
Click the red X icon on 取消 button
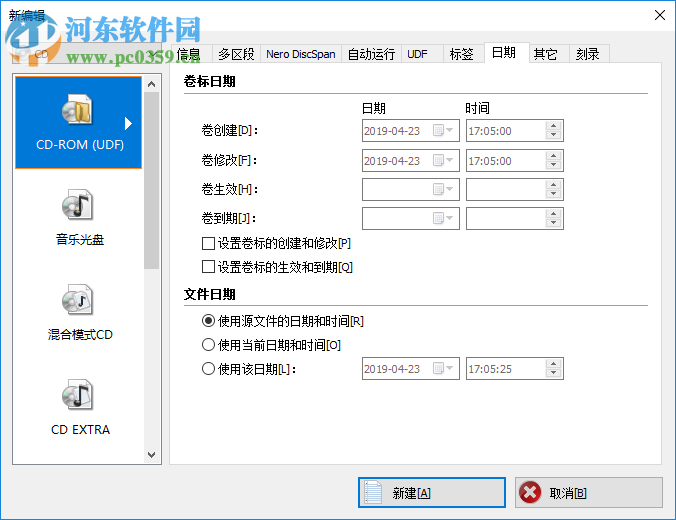530,492
